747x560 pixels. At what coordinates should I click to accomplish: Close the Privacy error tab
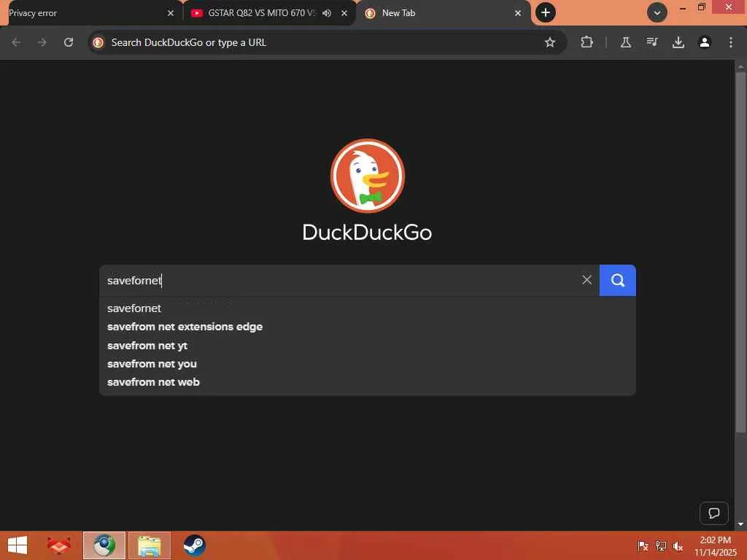(171, 13)
